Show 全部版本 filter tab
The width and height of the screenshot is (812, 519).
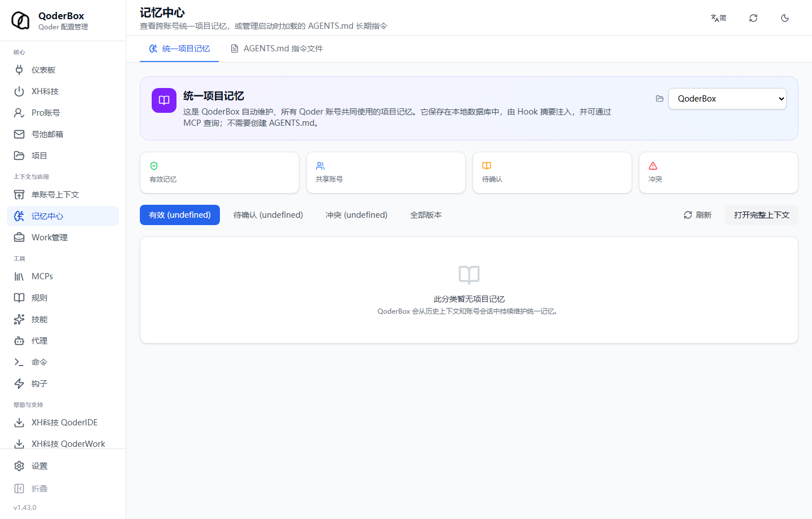[426, 215]
